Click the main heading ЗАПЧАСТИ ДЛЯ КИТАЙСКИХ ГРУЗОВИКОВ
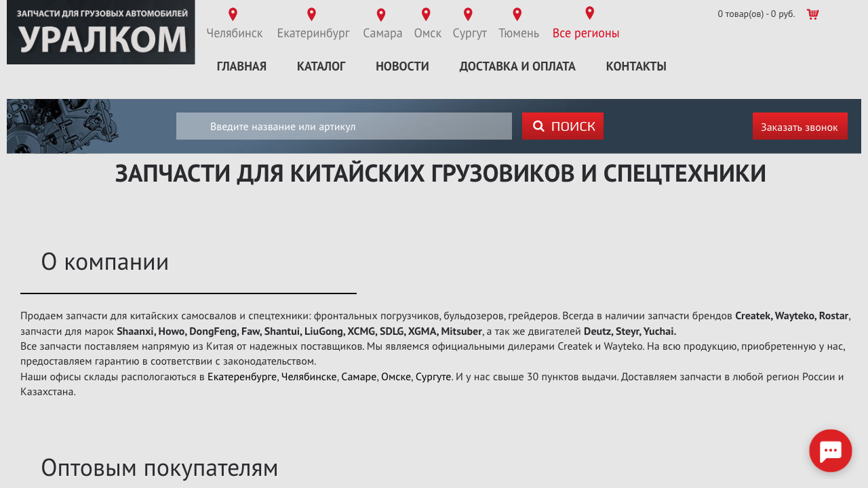The height and width of the screenshot is (488, 868). pyautogui.click(x=441, y=174)
